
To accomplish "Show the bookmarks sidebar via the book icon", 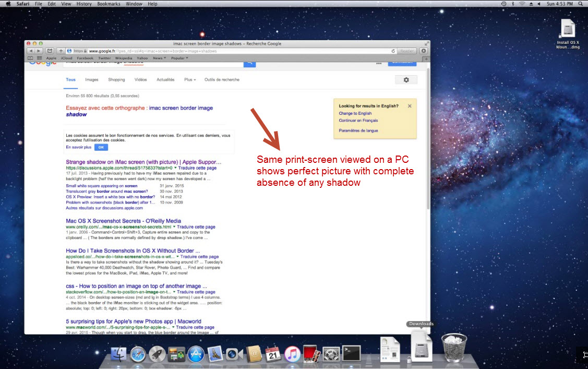I will (x=30, y=58).
